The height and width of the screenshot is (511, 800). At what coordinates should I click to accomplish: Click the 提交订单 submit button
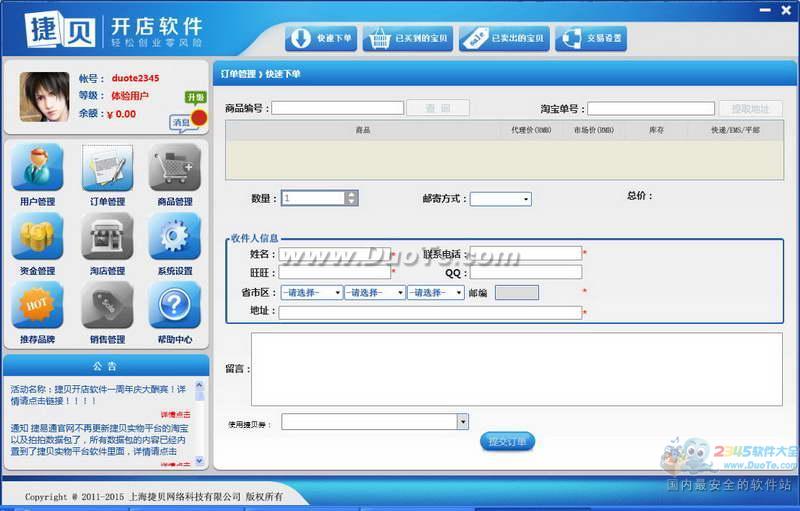pyautogui.click(x=507, y=441)
